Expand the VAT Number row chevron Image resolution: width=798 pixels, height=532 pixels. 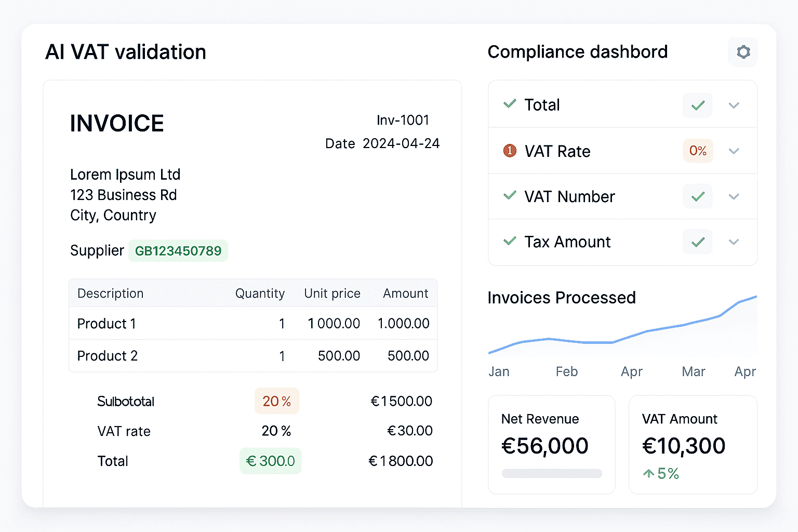pyautogui.click(x=734, y=196)
